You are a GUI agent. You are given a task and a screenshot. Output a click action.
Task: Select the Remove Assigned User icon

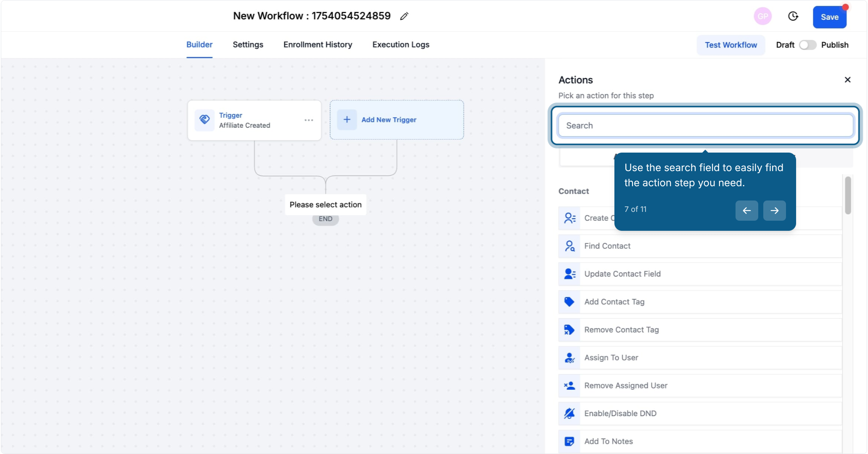tap(569, 385)
